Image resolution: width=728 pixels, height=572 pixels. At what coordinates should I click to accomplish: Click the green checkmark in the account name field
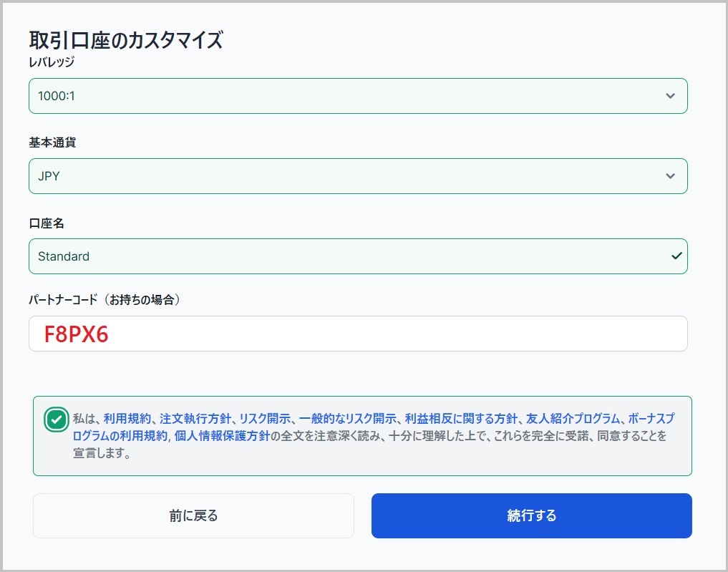tap(676, 256)
